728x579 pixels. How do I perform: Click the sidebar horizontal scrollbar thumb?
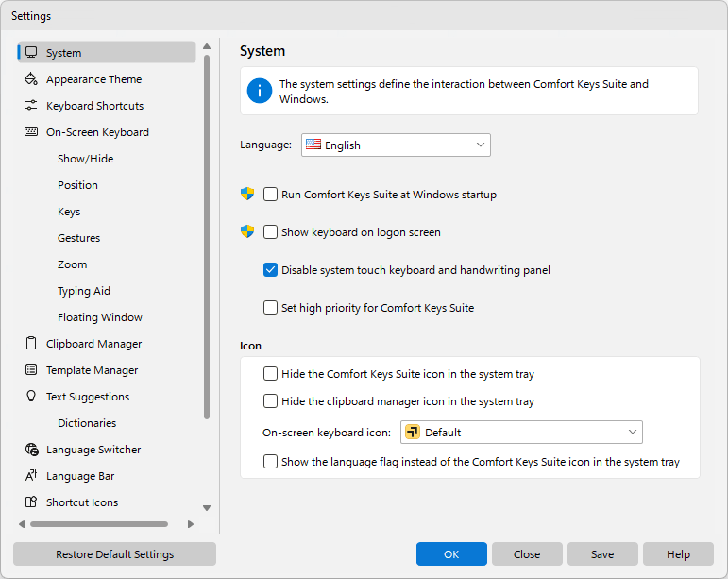(x=99, y=524)
